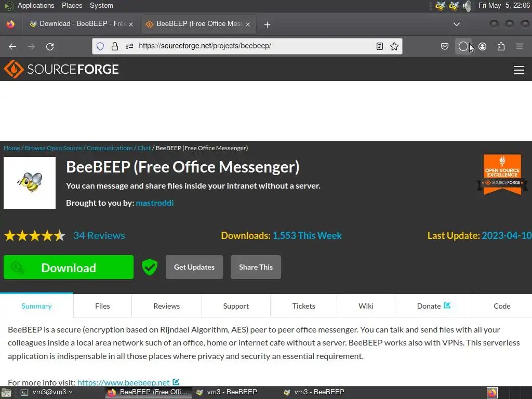Image resolution: width=532 pixels, height=399 pixels.
Task: Click the show desktop icon in bottom panel
Action: (x=6, y=393)
